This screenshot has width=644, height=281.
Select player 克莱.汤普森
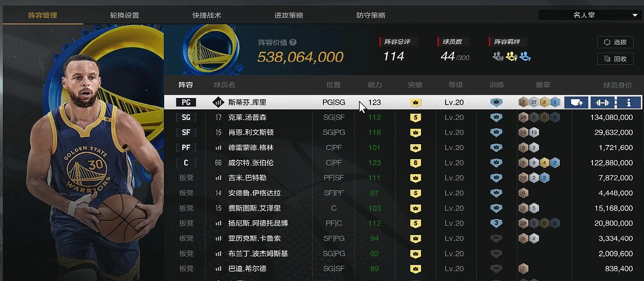247,118
